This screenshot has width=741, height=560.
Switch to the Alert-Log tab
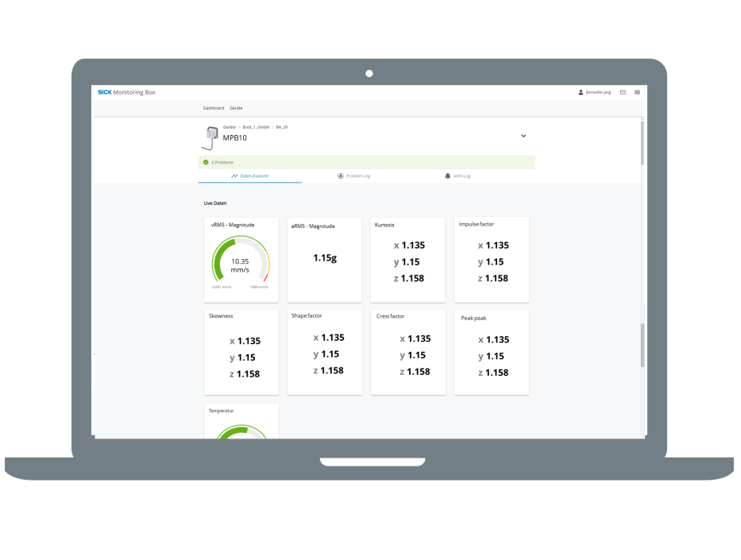(x=461, y=176)
